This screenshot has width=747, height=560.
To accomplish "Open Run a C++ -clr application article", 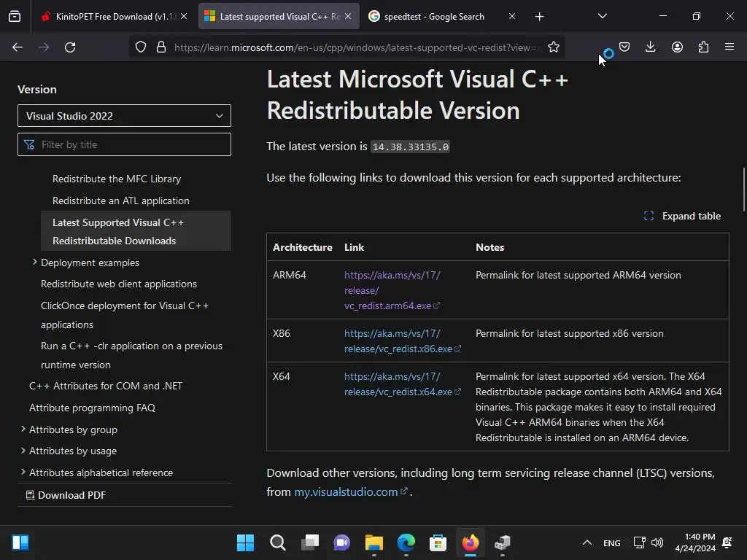I will tap(131, 355).
